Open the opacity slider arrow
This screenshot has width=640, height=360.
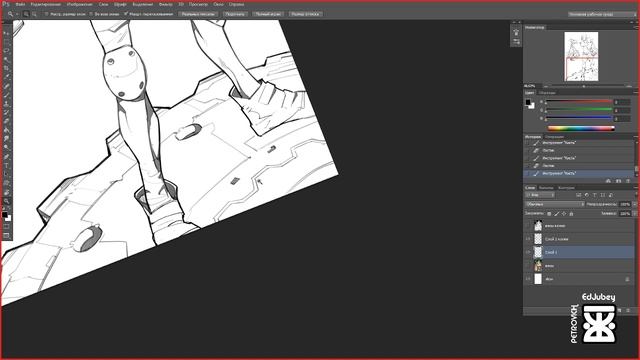(635, 204)
